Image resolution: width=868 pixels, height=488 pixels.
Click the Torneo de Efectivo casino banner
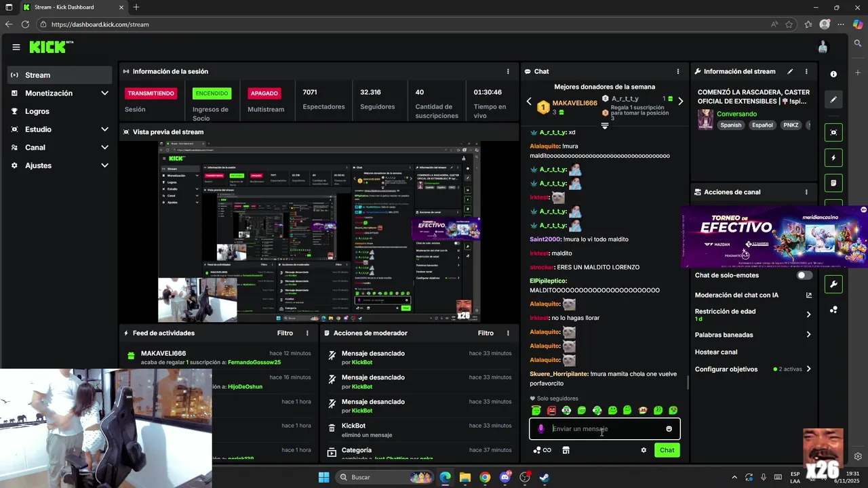[x=774, y=237]
